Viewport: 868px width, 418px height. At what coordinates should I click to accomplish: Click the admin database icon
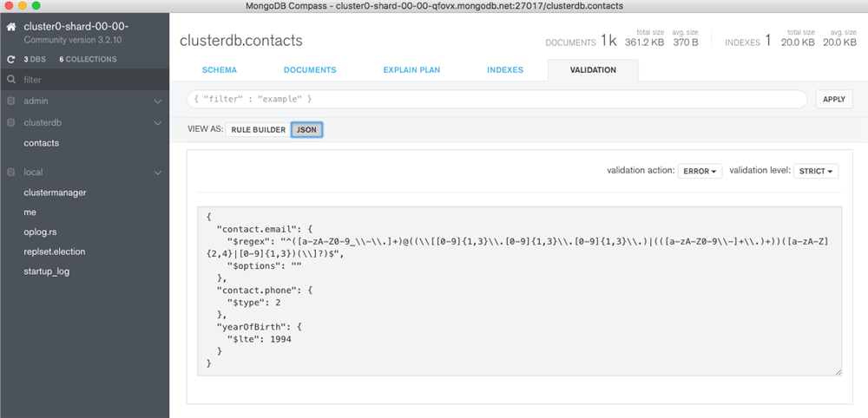pyautogui.click(x=10, y=101)
